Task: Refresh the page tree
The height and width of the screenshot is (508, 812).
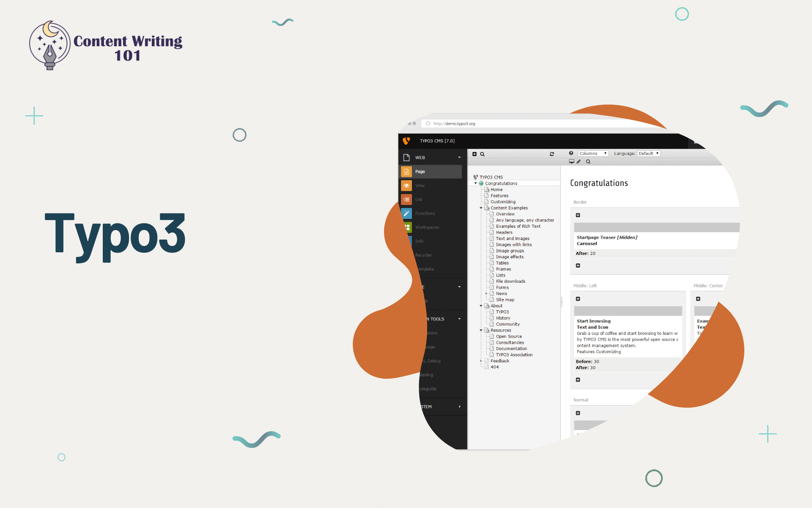Action: [551, 154]
